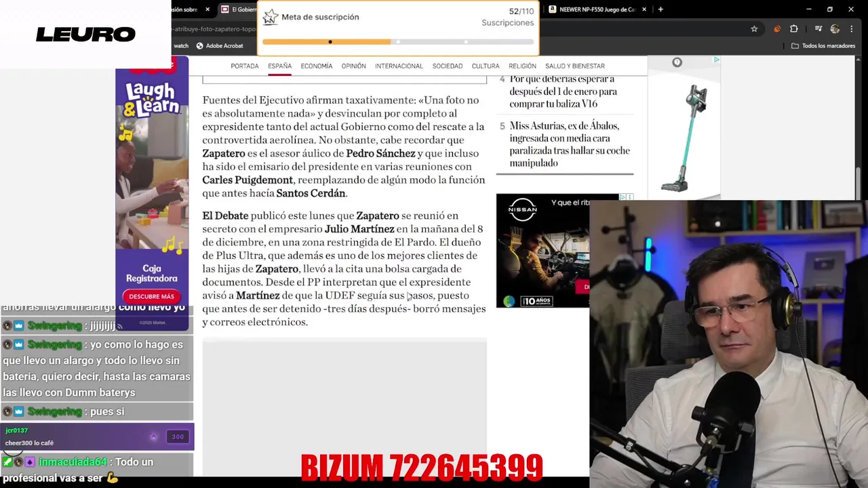The height and width of the screenshot is (488, 868).
Task: Open the Nissan video advertisement
Action: [x=542, y=251]
